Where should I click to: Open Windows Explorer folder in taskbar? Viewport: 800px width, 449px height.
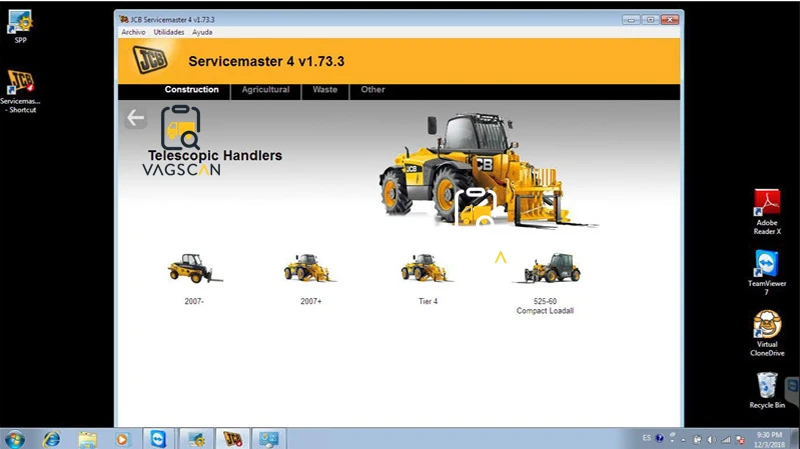coord(87,439)
